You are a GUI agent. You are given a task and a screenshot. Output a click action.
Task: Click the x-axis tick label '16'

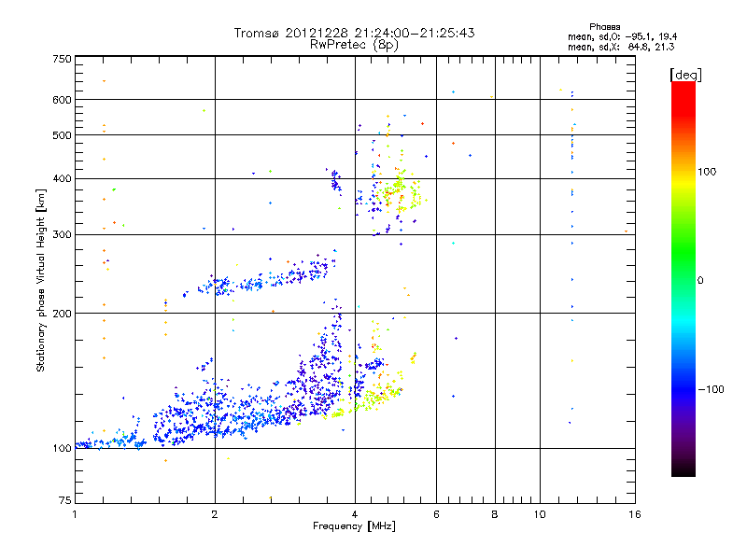(635, 514)
